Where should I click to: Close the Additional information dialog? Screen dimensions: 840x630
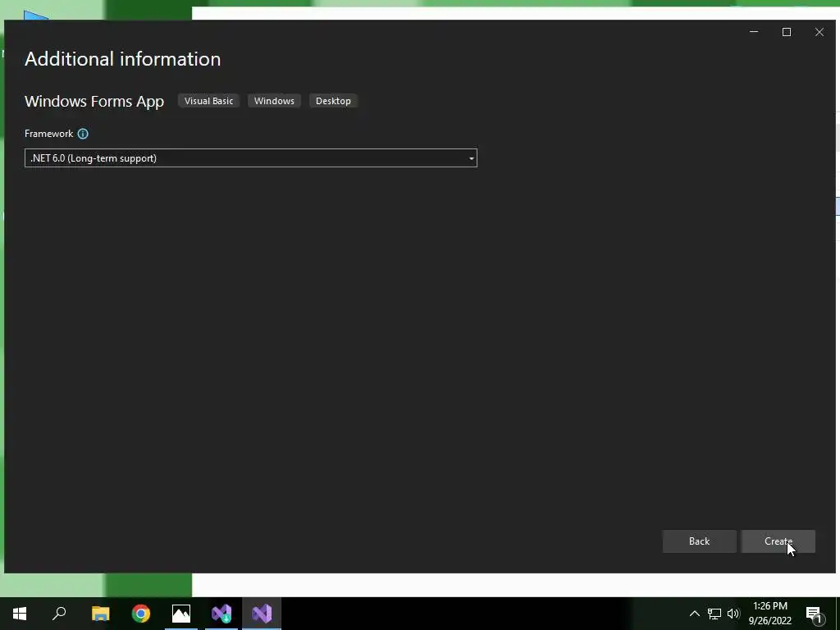[x=819, y=32]
